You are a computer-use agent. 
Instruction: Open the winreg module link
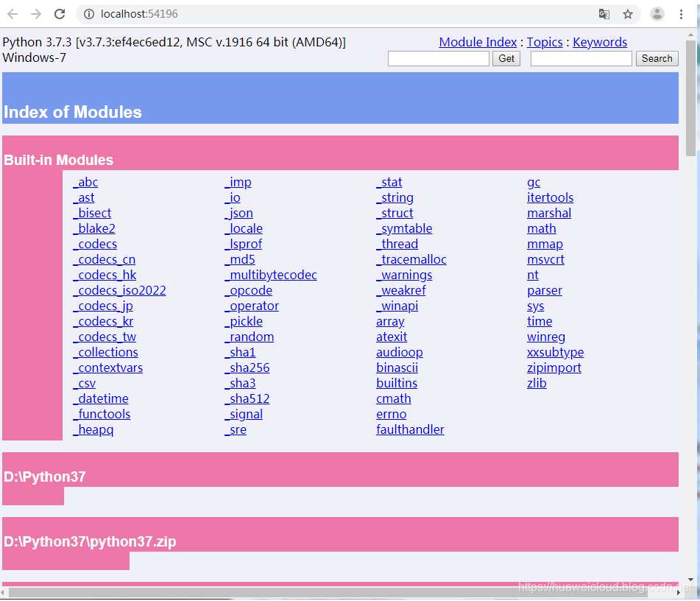[546, 337]
